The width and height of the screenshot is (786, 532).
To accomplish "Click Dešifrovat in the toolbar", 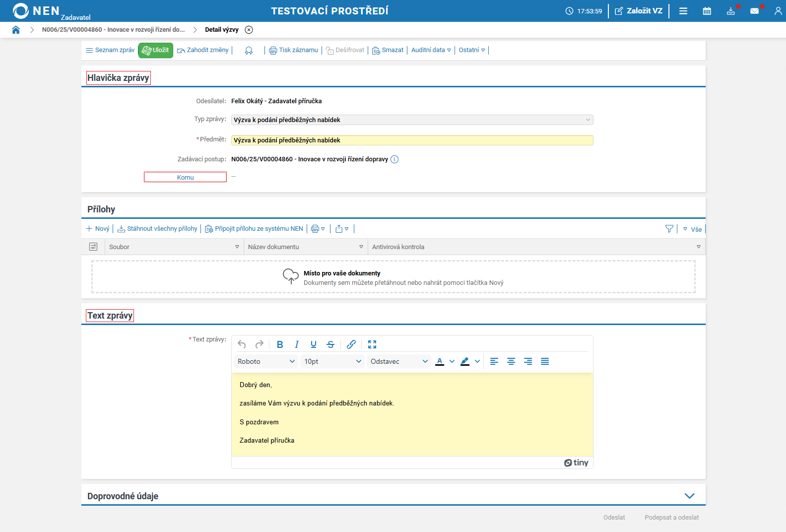I will 345,50.
